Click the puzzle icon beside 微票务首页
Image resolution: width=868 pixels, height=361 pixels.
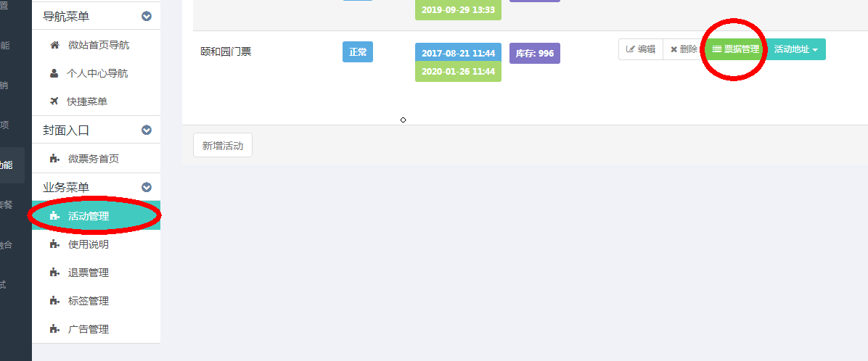click(54, 159)
